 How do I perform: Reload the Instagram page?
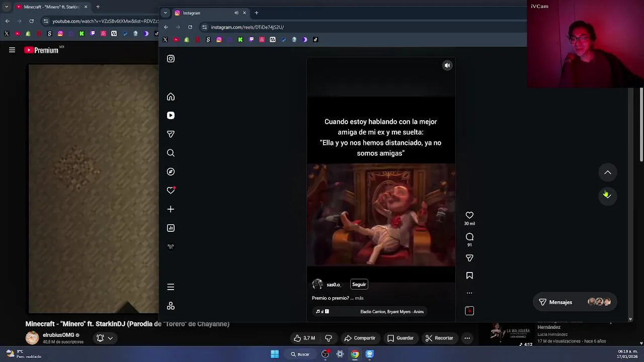pyautogui.click(x=190, y=27)
